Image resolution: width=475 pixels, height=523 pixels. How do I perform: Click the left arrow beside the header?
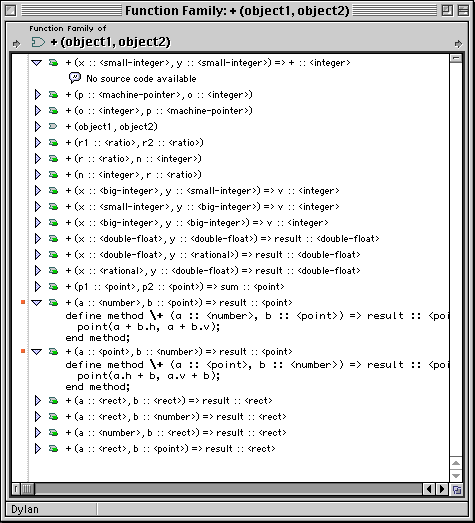[16, 44]
